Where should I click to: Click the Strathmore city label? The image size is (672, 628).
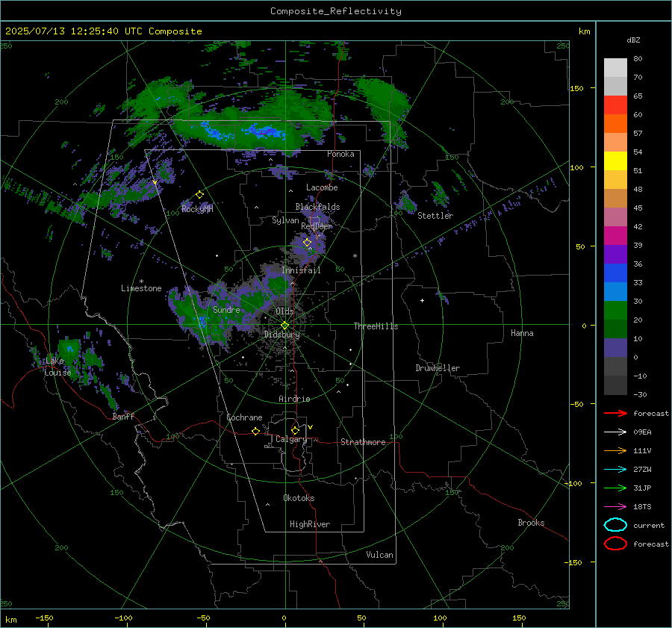pyautogui.click(x=363, y=442)
